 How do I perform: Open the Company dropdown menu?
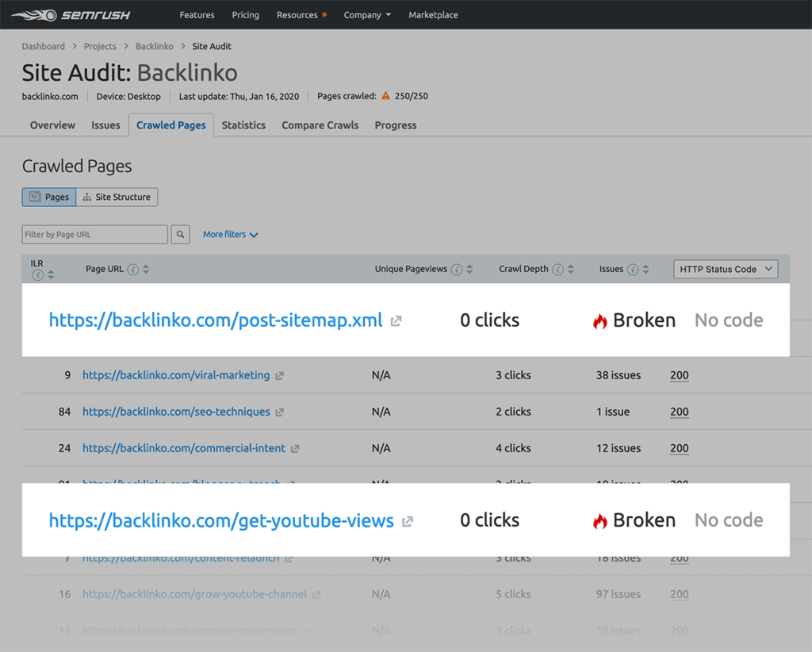[367, 14]
